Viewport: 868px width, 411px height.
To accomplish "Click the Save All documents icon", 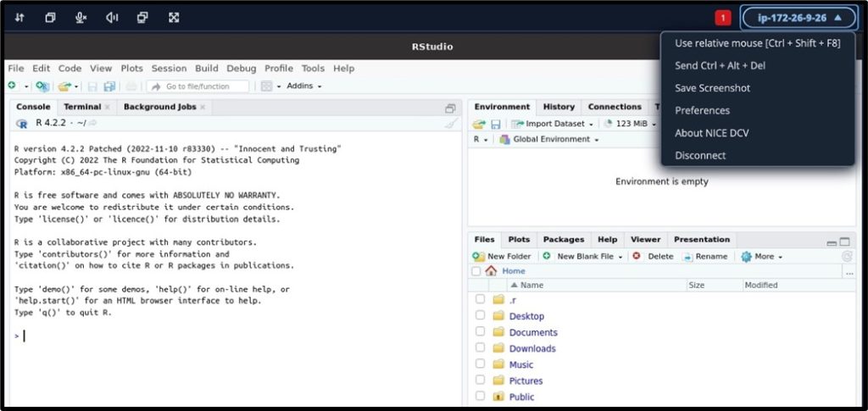I will coord(109,86).
